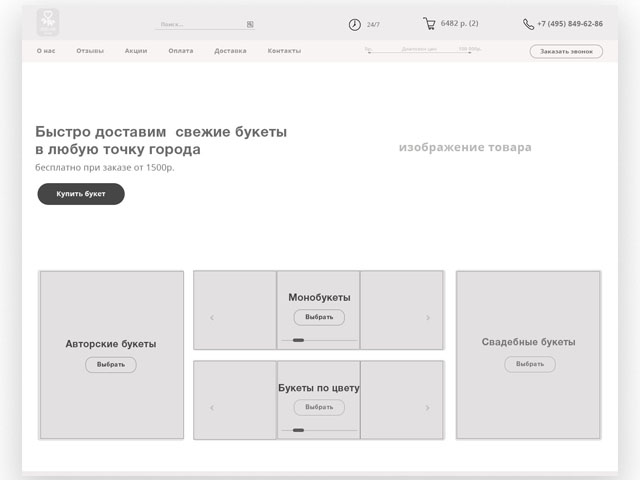Screen dimensions: 640x480
Task: Click the Букеты по цвету carousel progress indicator
Action: pyautogui.click(x=298, y=430)
